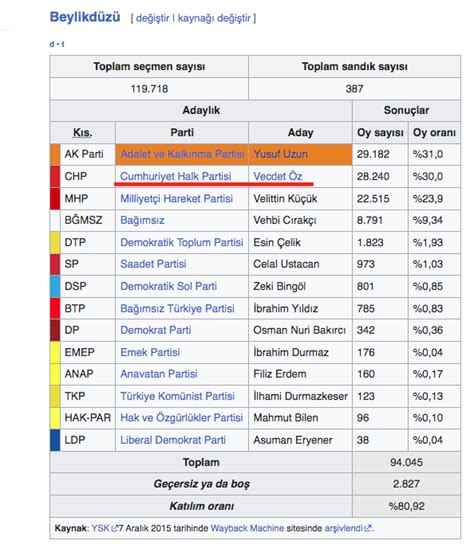Select the HAK-PAR abbreviation cell
This screenshot has height=560, width=474.
88,418
